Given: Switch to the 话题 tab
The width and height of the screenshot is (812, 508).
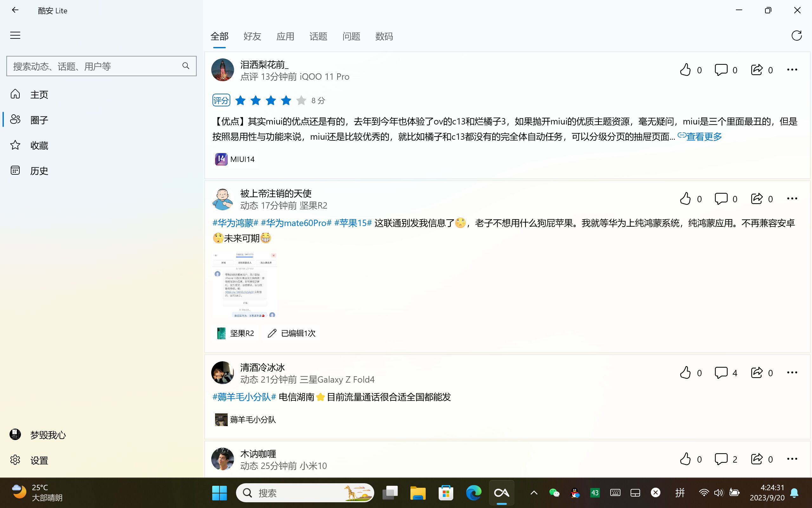Looking at the screenshot, I should [x=318, y=36].
